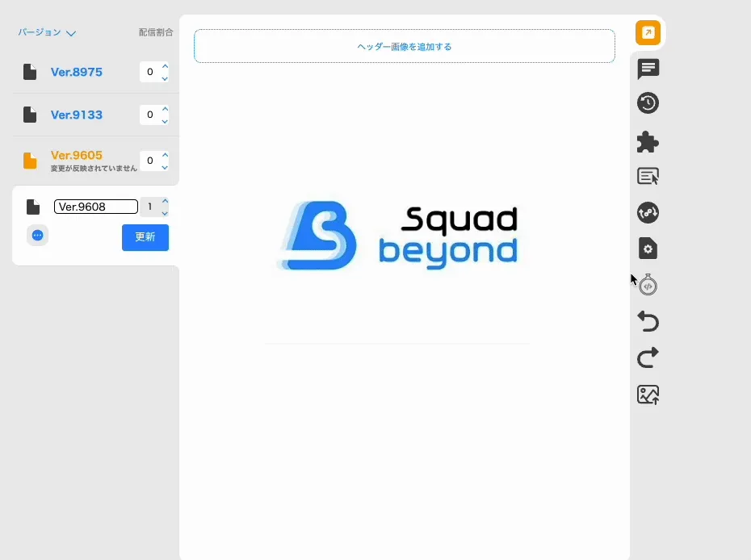Click the 変更が反映されていません warning text
The image size is (751, 560).
pos(94,169)
